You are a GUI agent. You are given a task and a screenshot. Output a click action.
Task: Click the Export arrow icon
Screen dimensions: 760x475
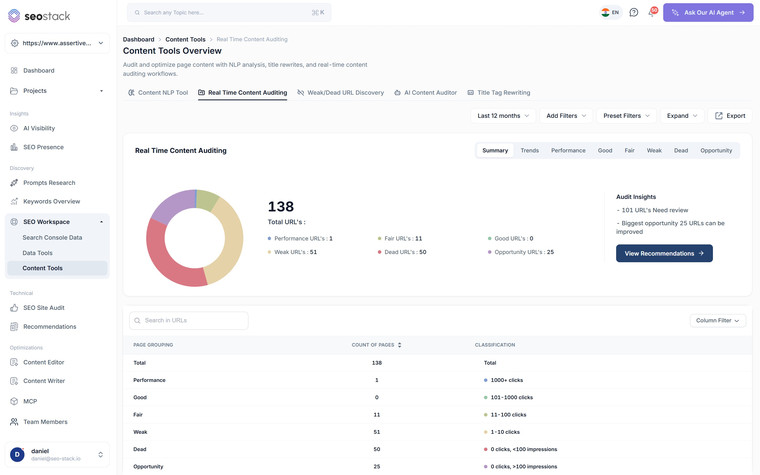tap(719, 116)
